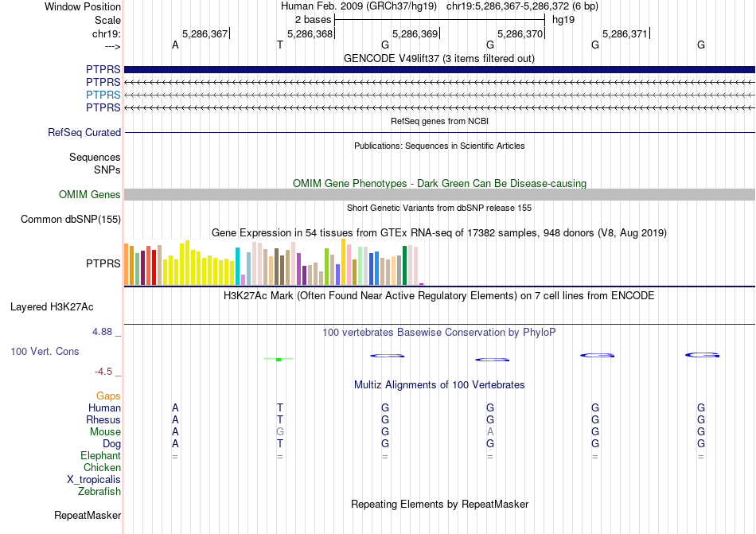
Task: Click the cyan bar in GTEx expression chart
Action: pyautogui.click(x=237, y=267)
